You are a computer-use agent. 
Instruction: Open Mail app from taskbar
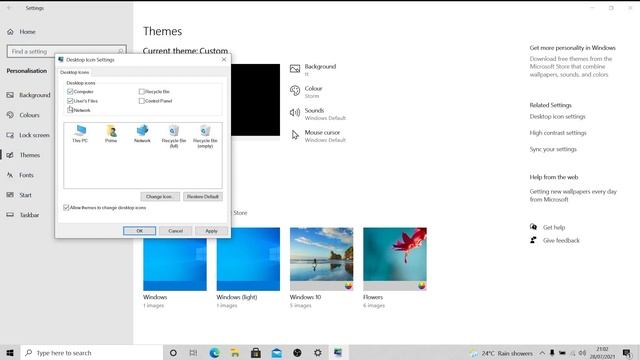[276, 353]
